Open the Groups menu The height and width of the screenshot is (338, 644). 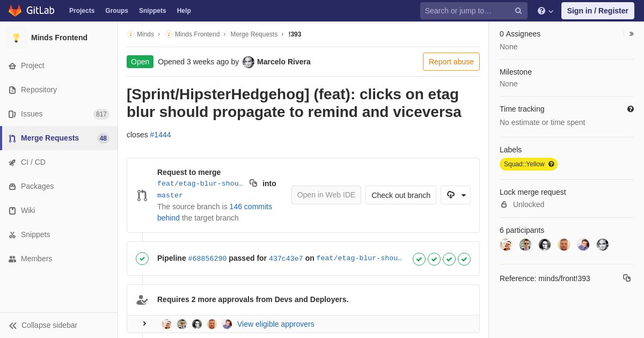[116, 11]
